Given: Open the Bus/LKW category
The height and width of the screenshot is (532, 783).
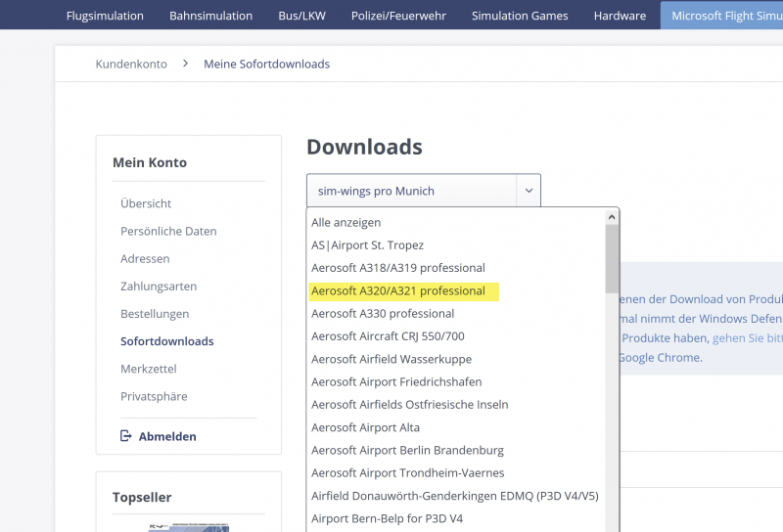Looking at the screenshot, I should (301, 16).
